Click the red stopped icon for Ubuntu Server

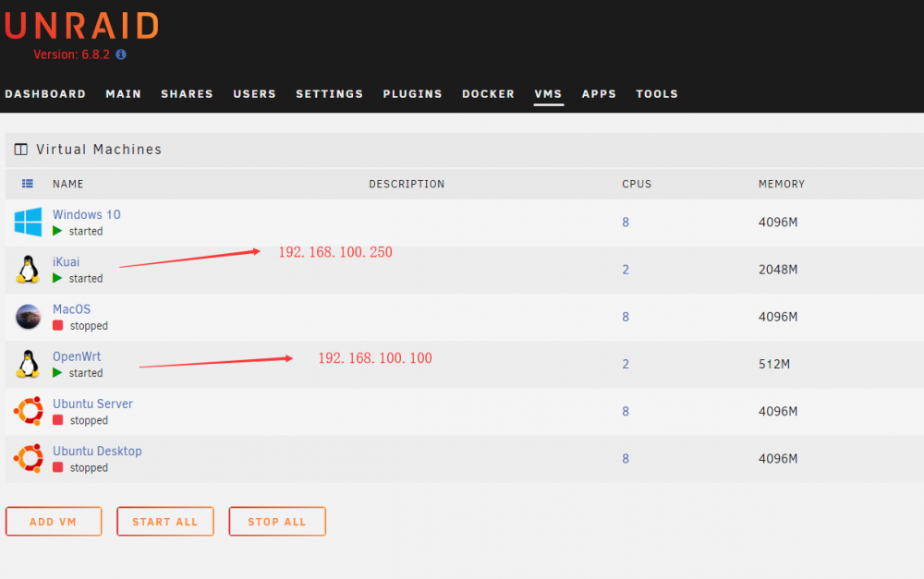(x=57, y=420)
